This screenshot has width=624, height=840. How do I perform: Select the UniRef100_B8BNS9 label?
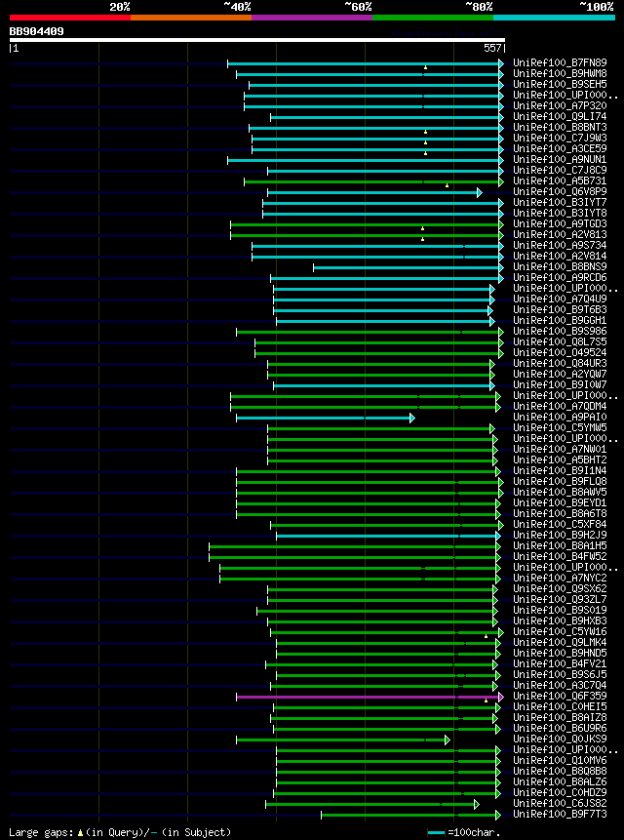(x=560, y=266)
